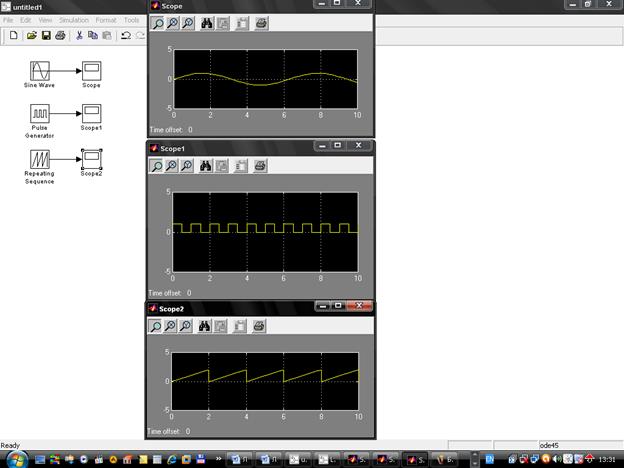
Task: Open the Format menu
Action: pyautogui.click(x=106, y=20)
